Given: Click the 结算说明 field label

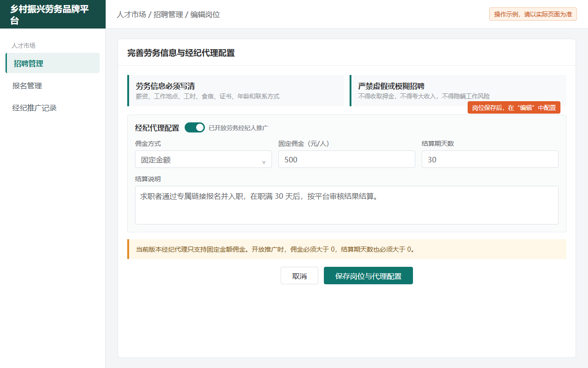Looking at the screenshot, I should click(148, 179).
